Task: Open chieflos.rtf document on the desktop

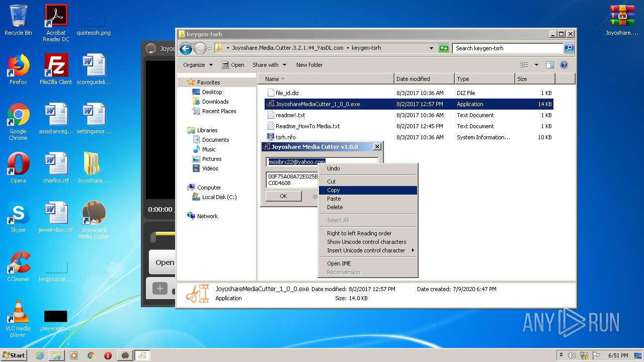Action: click(x=56, y=168)
